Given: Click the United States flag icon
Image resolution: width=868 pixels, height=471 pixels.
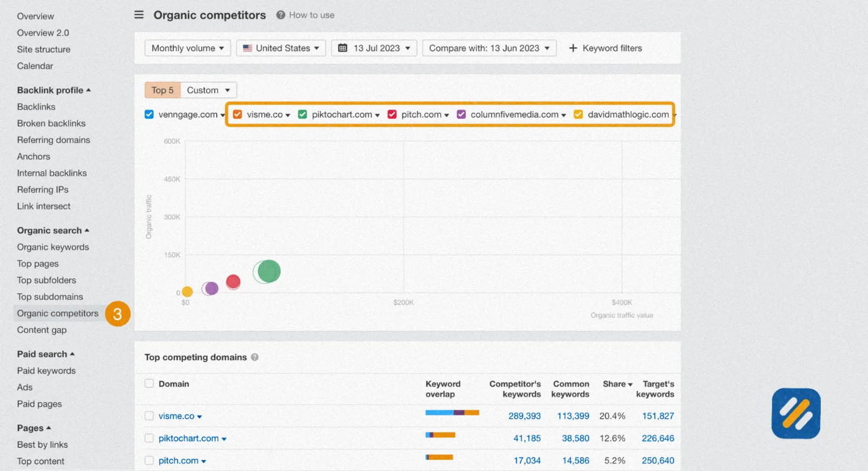Looking at the screenshot, I should click(247, 48).
